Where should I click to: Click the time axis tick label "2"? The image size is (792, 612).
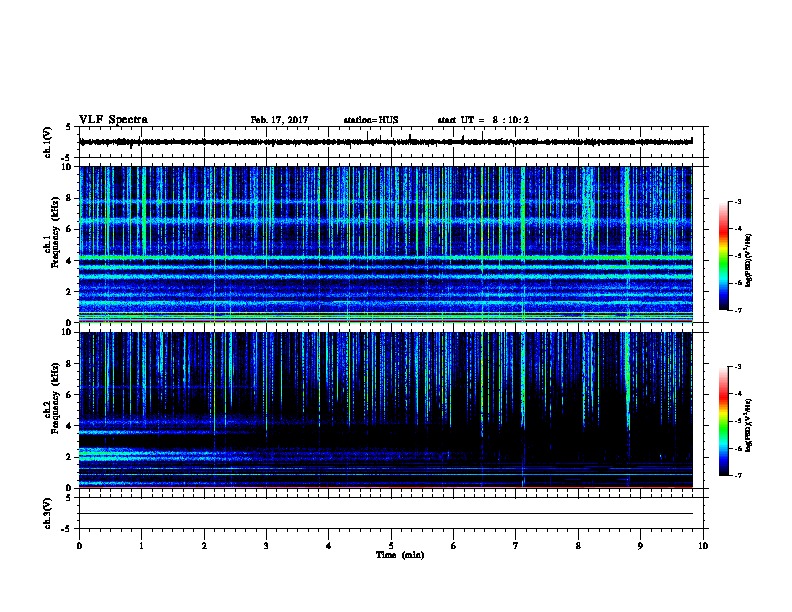click(x=204, y=546)
